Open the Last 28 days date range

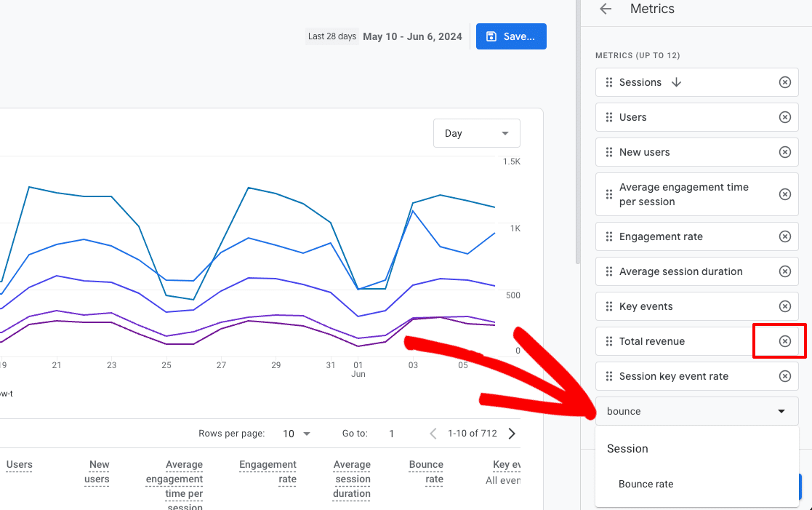(332, 36)
